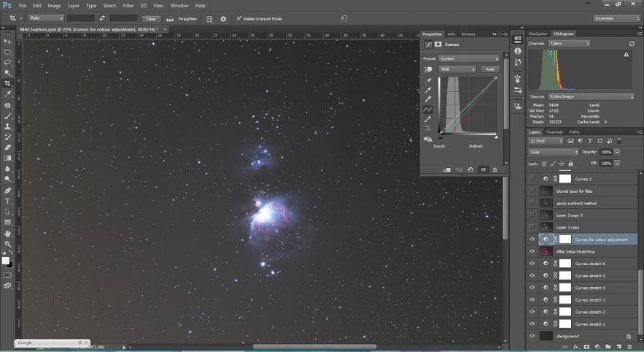The height and width of the screenshot is (352, 644).
Task: Select the Pen tool
Action: tap(7, 191)
